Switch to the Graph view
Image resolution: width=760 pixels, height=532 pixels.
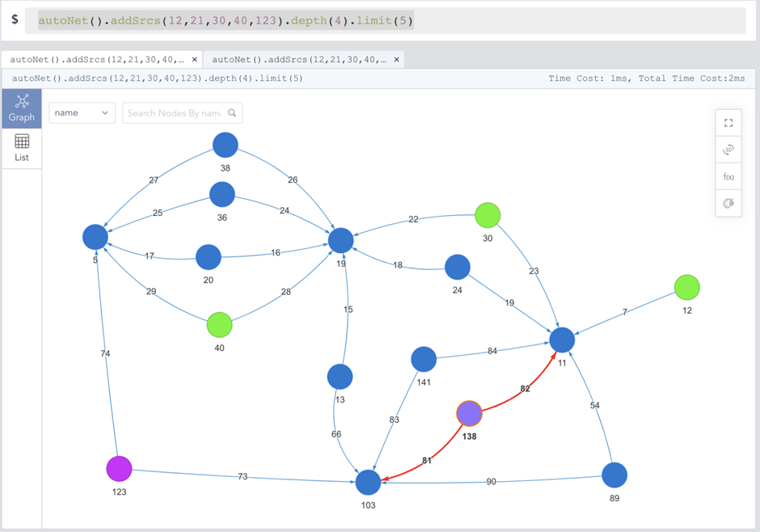click(21, 108)
